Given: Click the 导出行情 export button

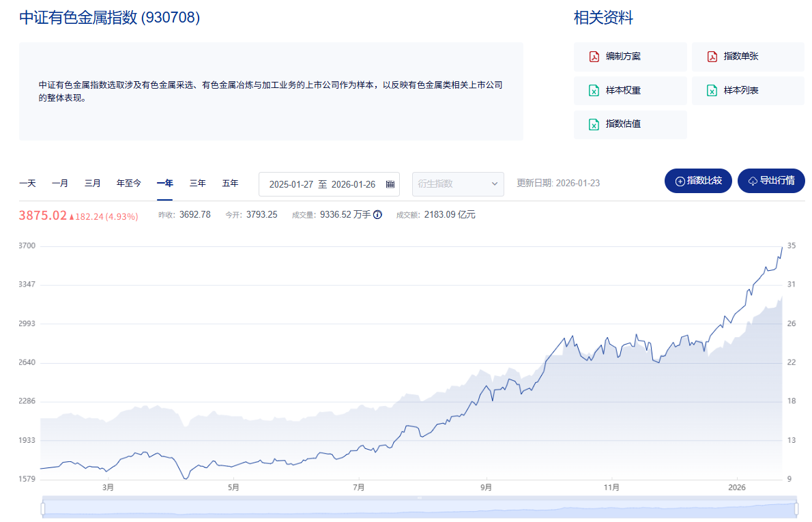Looking at the screenshot, I should 771,180.
